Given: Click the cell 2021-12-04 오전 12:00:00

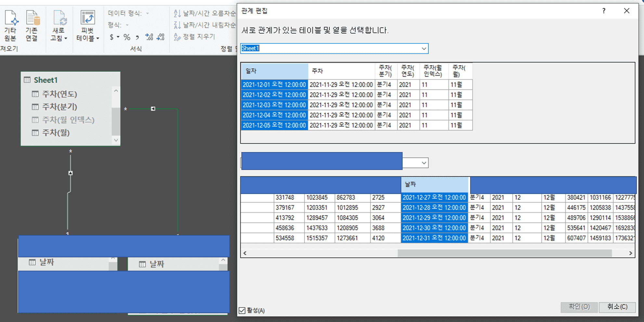Looking at the screenshot, I should coord(275,115).
